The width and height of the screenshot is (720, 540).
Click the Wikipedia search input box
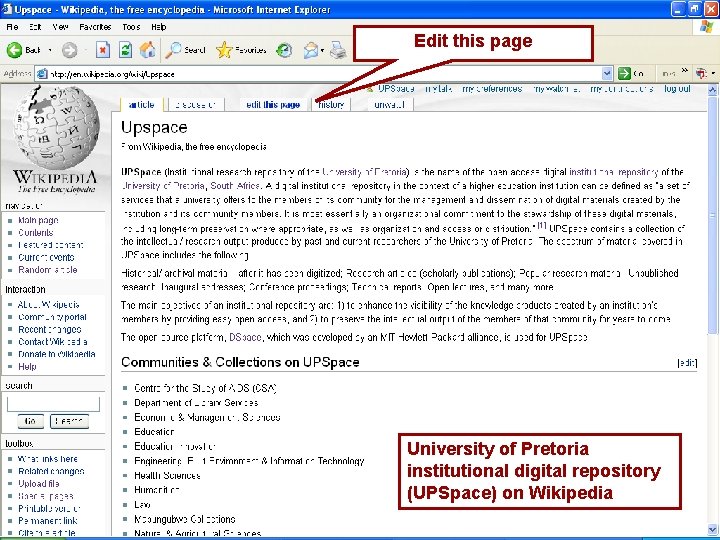pyautogui.click(x=53, y=404)
